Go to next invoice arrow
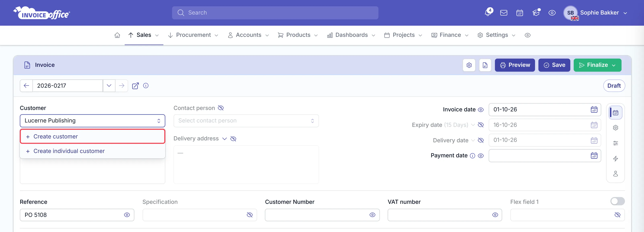 pos(122,86)
